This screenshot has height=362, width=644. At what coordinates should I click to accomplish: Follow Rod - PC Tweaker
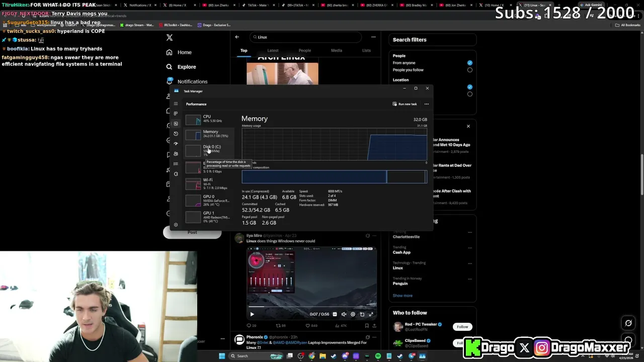462,327
